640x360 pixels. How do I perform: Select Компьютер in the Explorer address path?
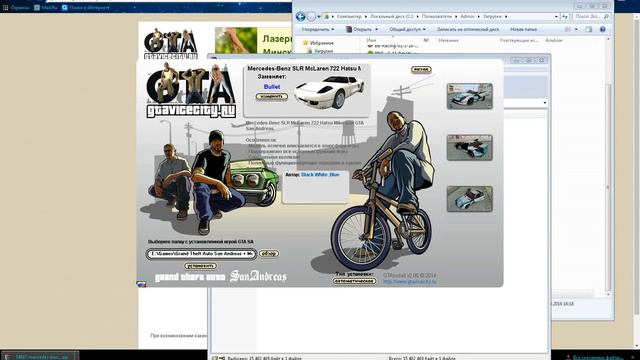349,16
